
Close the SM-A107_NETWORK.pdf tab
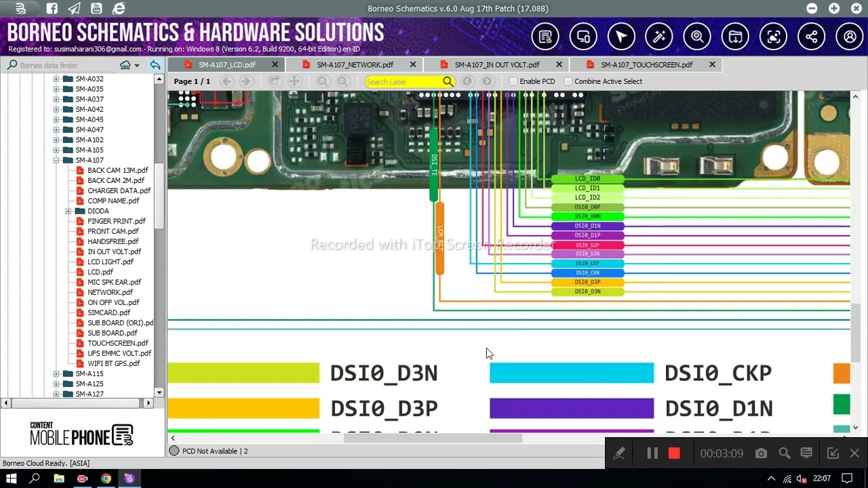click(413, 65)
